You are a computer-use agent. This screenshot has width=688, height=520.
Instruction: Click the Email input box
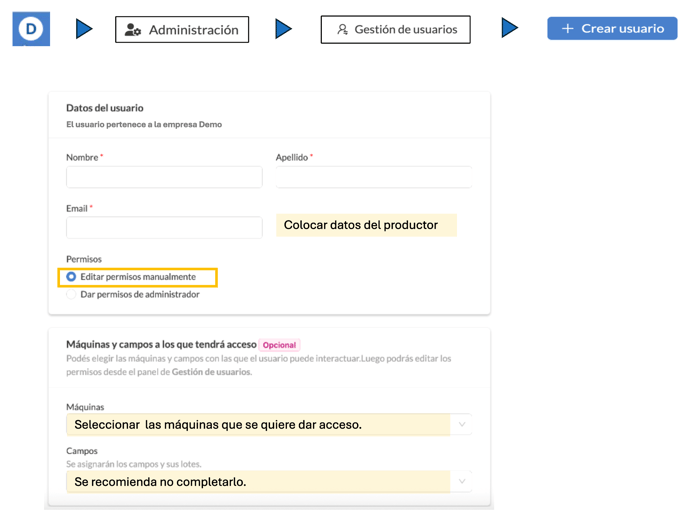[x=164, y=228]
